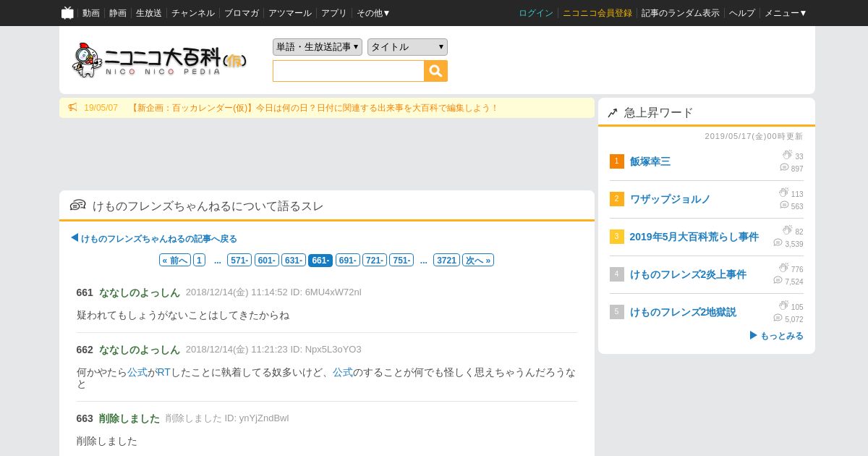Open ブロマガ in top navigation
868x456 pixels.
242,13
